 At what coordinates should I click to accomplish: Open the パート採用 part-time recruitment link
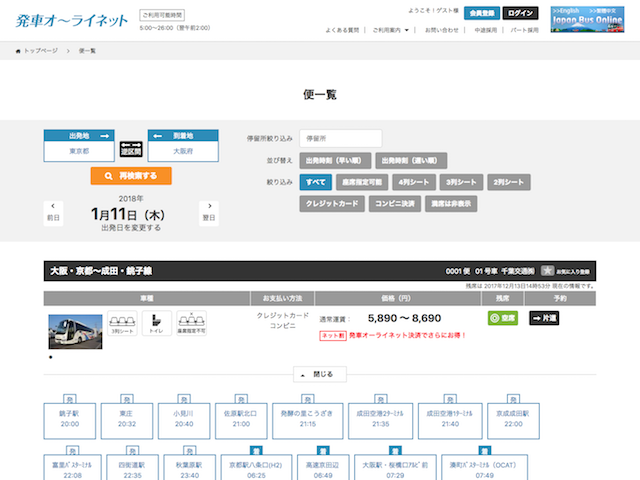click(524, 30)
